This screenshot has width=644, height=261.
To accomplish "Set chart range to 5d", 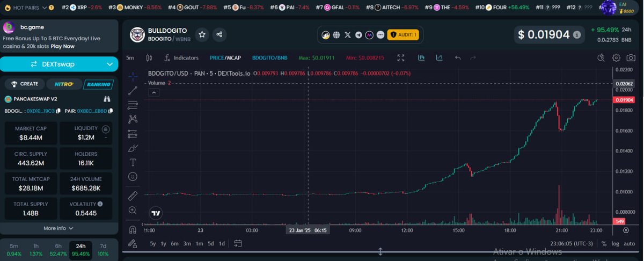I will click(x=211, y=243).
